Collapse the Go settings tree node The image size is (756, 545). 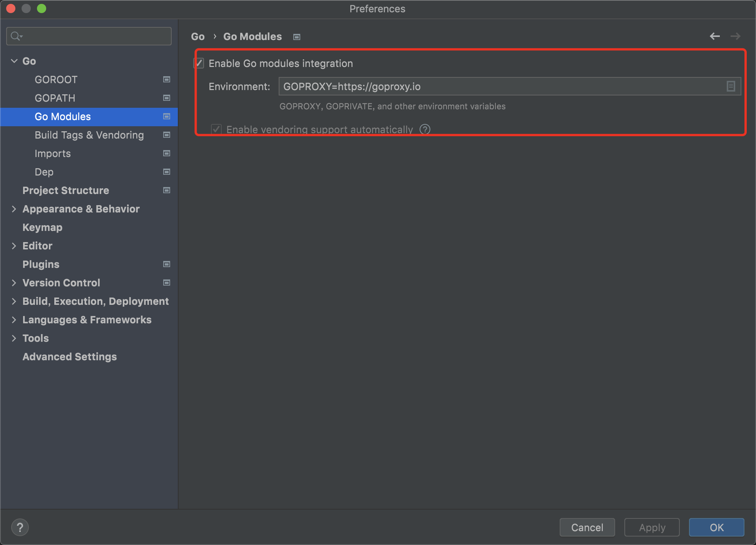pos(14,61)
